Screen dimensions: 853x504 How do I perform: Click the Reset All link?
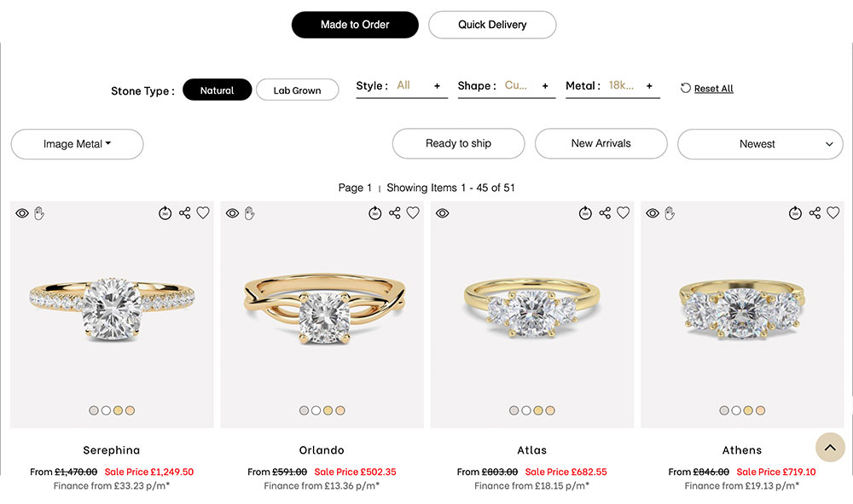[713, 89]
